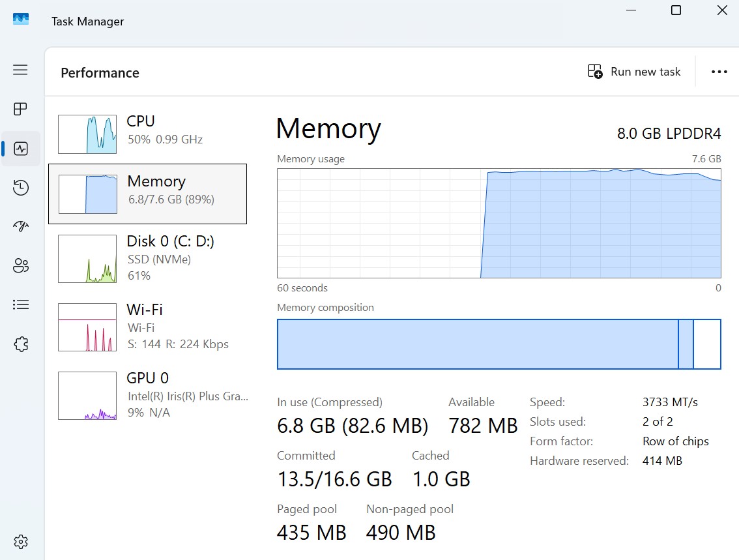739x560 pixels.
Task: Click the SSD (NVMe) disk type text
Action: 159,259
